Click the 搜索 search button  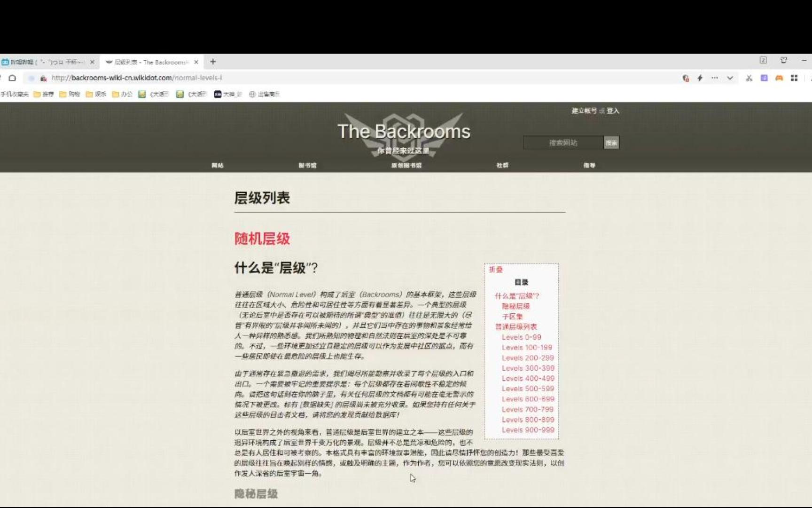tap(611, 143)
